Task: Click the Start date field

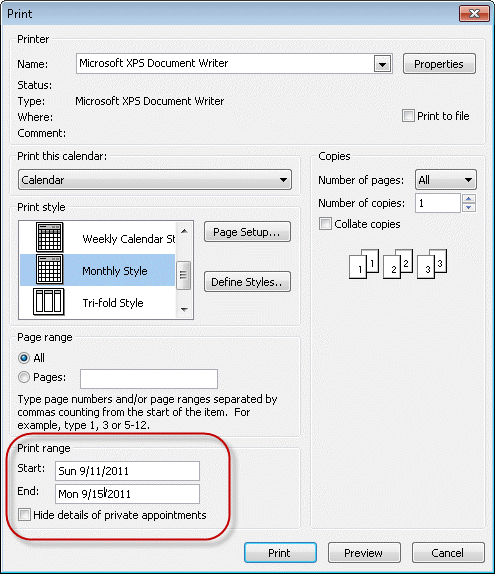Action: [x=127, y=471]
